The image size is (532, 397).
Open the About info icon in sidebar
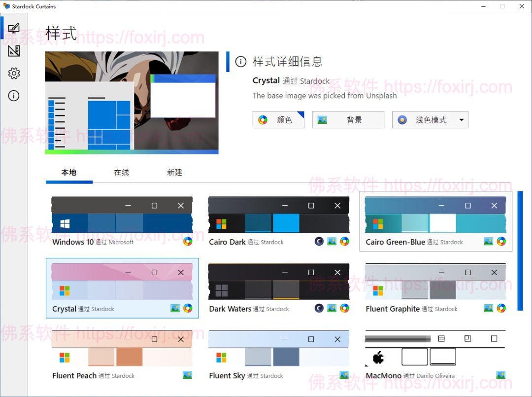point(14,96)
